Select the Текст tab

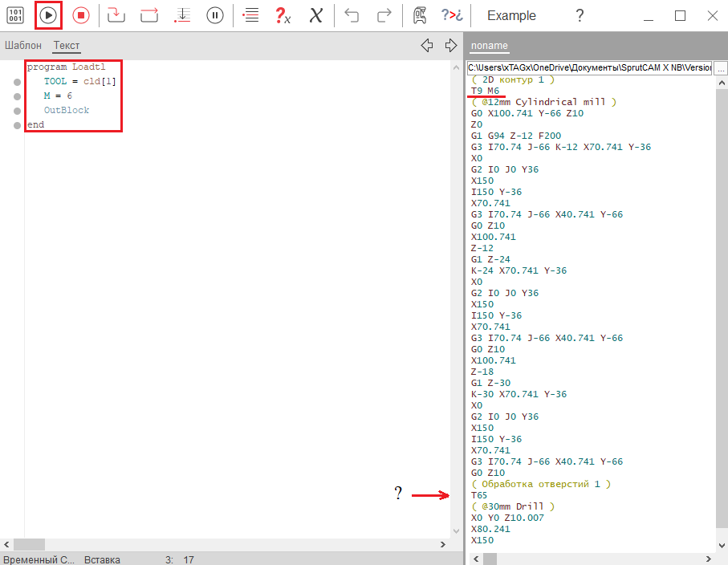pyautogui.click(x=67, y=46)
